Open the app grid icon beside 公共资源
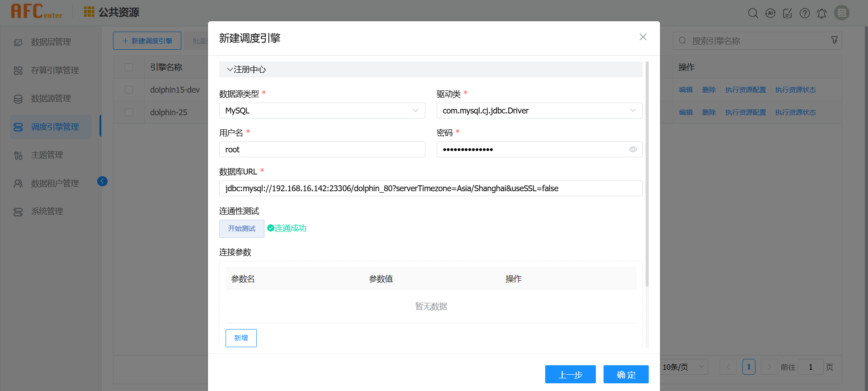The height and width of the screenshot is (391, 868). [x=89, y=12]
